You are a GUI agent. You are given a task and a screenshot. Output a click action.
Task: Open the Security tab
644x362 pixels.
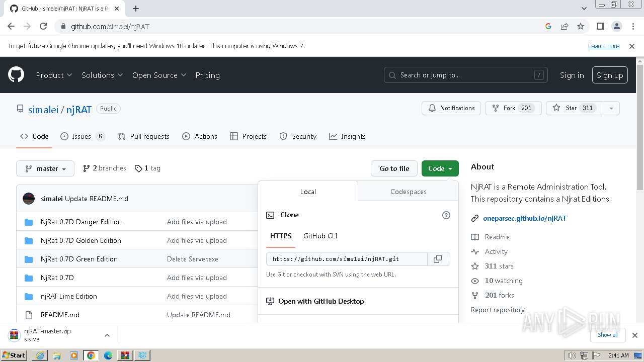(x=298, y=136)
